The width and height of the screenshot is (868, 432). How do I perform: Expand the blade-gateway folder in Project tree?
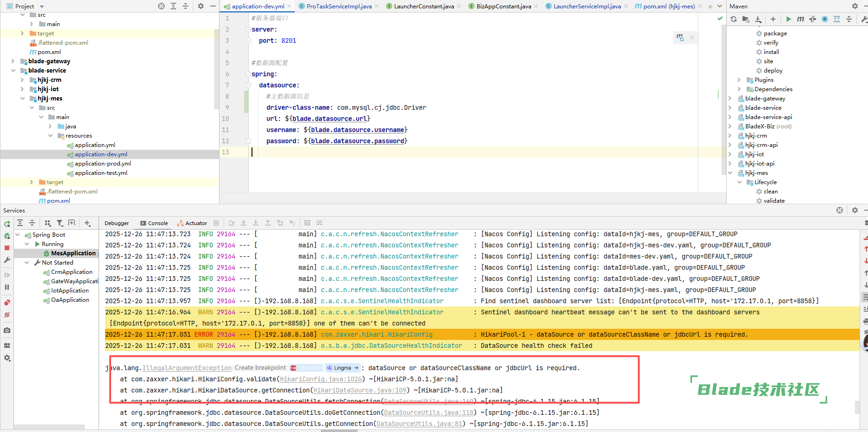13,61
